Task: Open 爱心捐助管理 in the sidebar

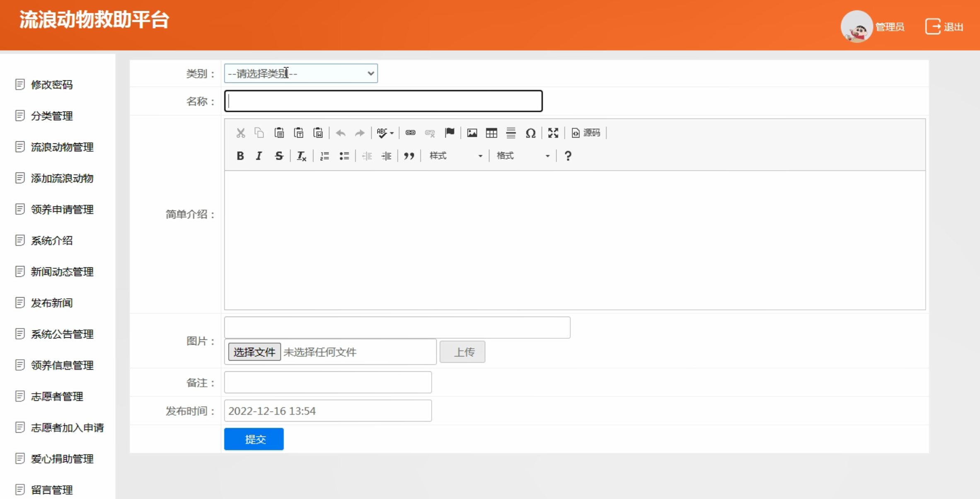Action: click(62, 459)
